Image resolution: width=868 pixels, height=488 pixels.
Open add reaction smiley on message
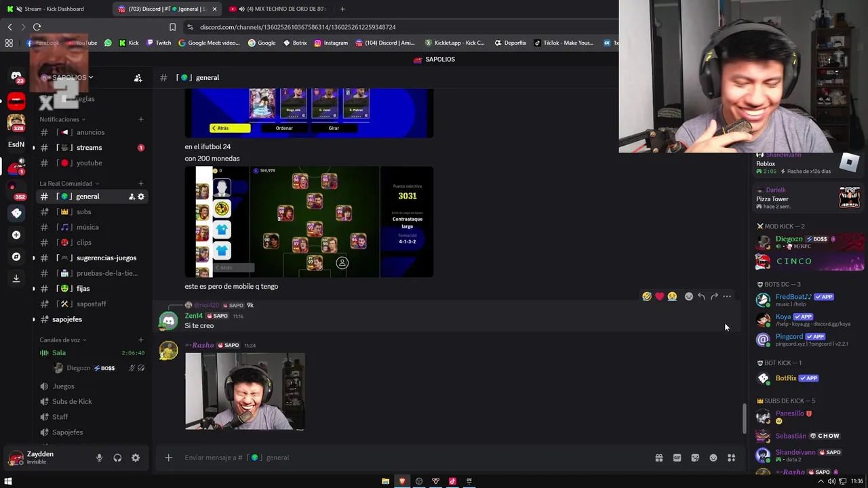tap(688, 296)
